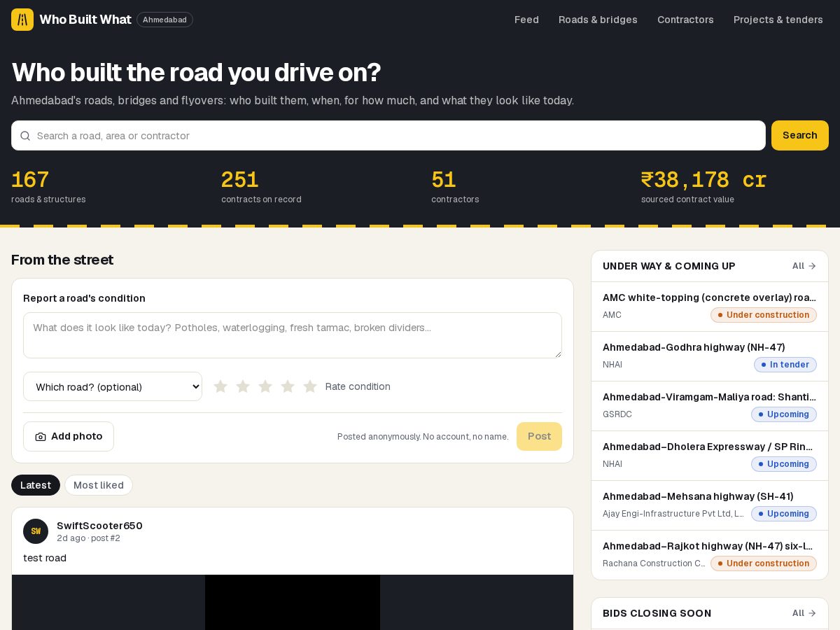Click the yellow Search button
This screenshot has width=840, height=630.
click(x=800, y=135)
